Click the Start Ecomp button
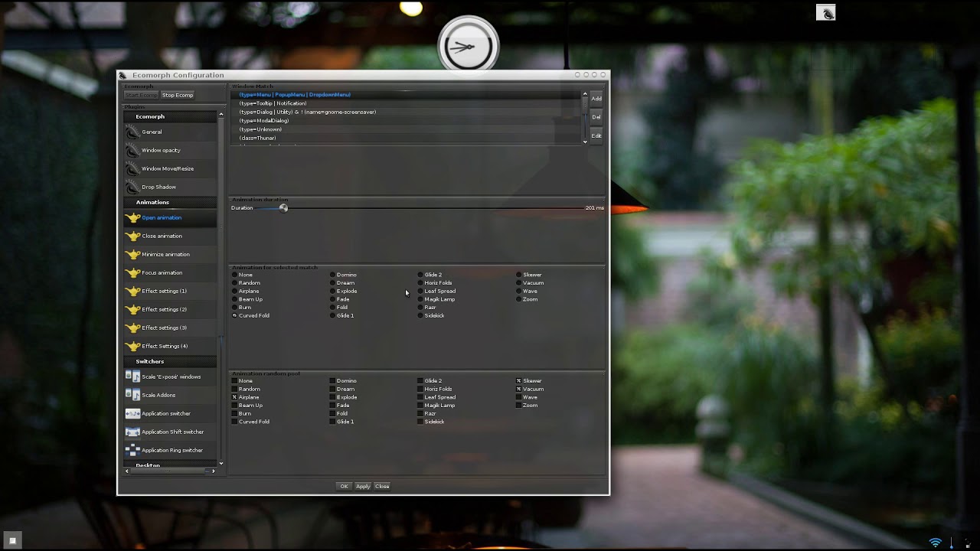Image resolution: width=980 pixels, height=551 pixels. [x=142, y=95]
